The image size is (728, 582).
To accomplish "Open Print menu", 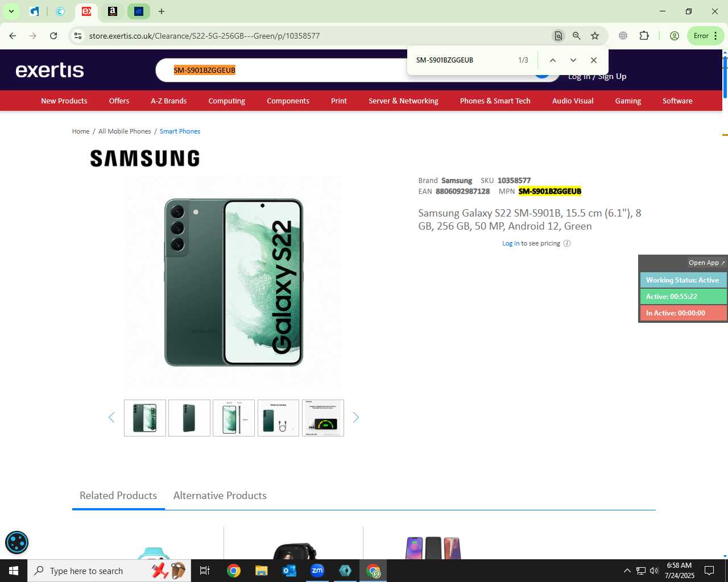I will pos(339,101).
